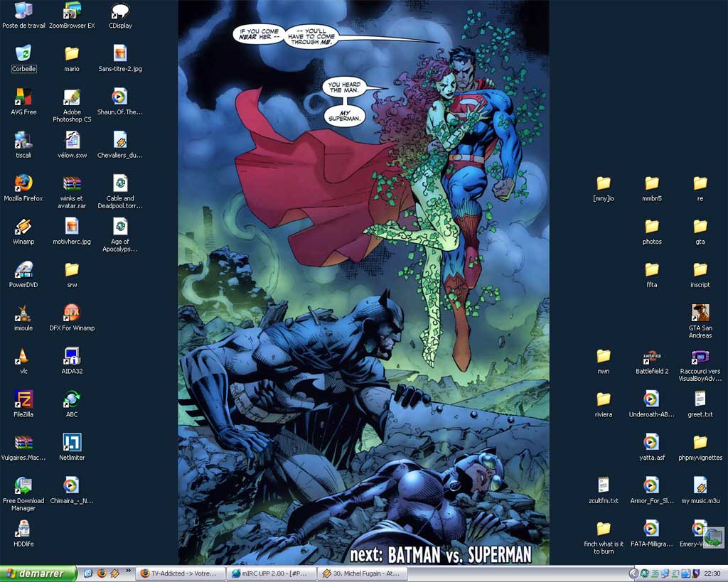Click the 22:30 taskbar clock
Viewport: 728px width, 582px height.
coord(712,573)
